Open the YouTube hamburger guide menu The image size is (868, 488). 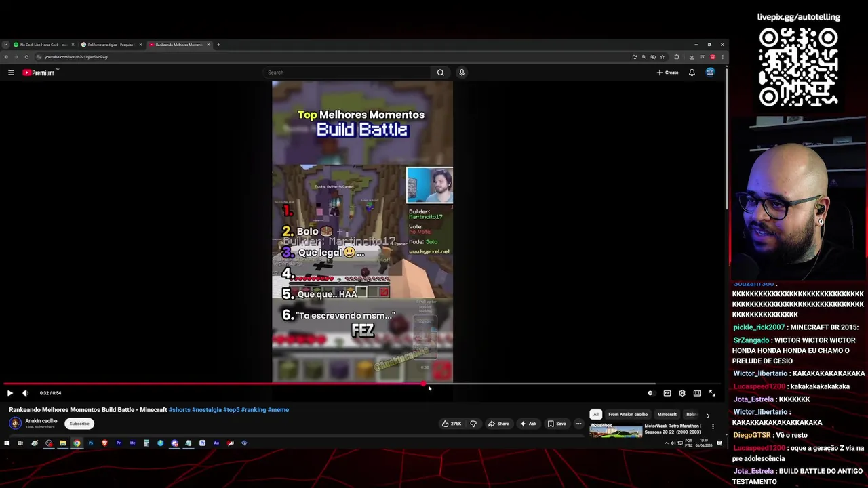point(11,73)
